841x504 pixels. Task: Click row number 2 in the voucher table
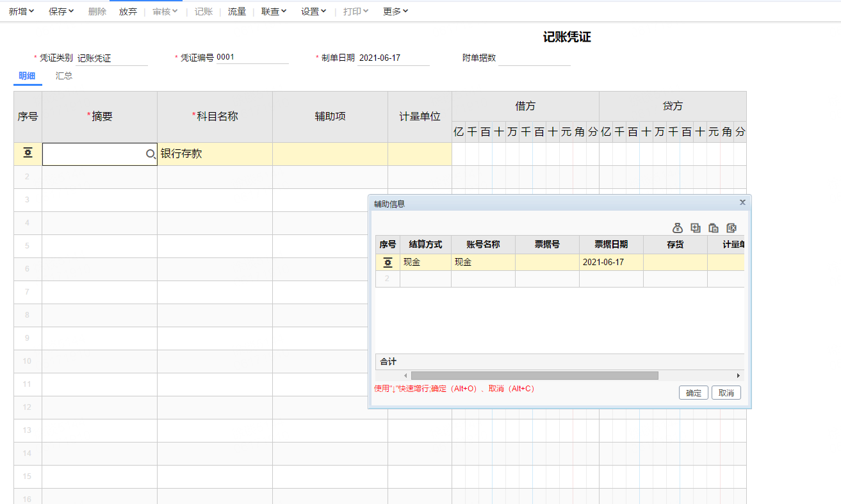[x=28, y=177]
